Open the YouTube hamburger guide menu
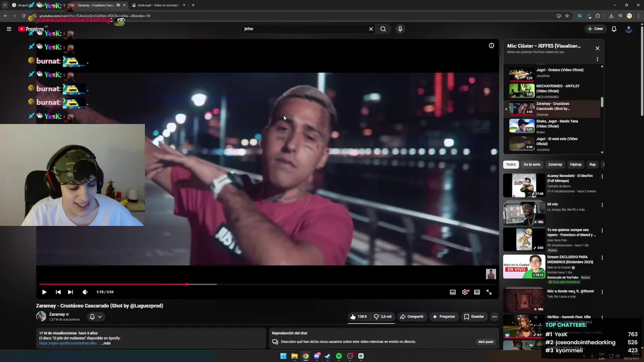Viewport: 644px width, 362px height. (x=9, y=29)
